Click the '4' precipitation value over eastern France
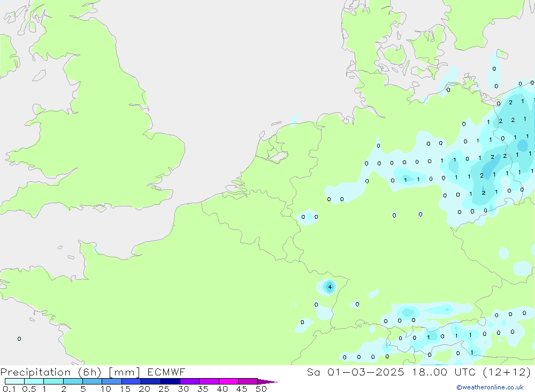The image size is (535, 392). pos(330,287)
